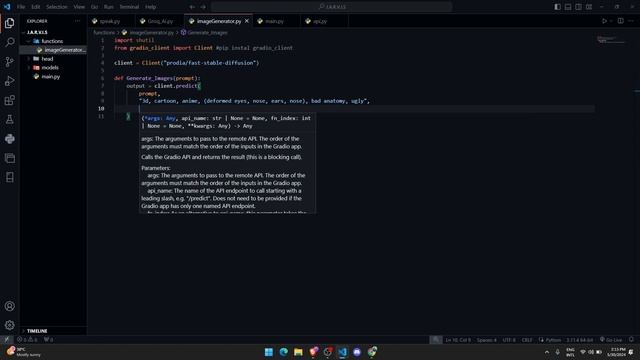Open the Run menu

(x=109, y=7)
